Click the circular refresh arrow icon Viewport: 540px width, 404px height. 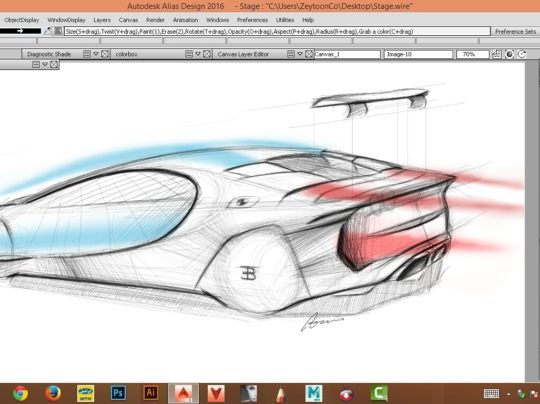coord(522,54)
